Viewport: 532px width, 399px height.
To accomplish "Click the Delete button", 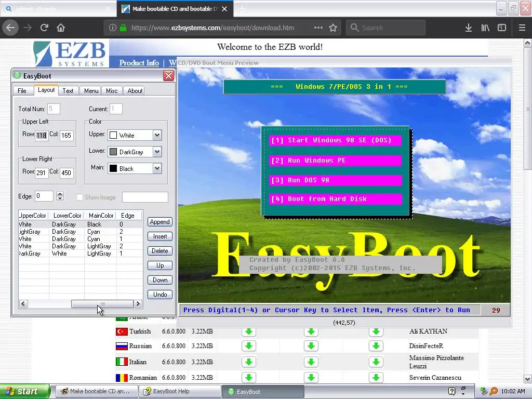I will (160, 251).
